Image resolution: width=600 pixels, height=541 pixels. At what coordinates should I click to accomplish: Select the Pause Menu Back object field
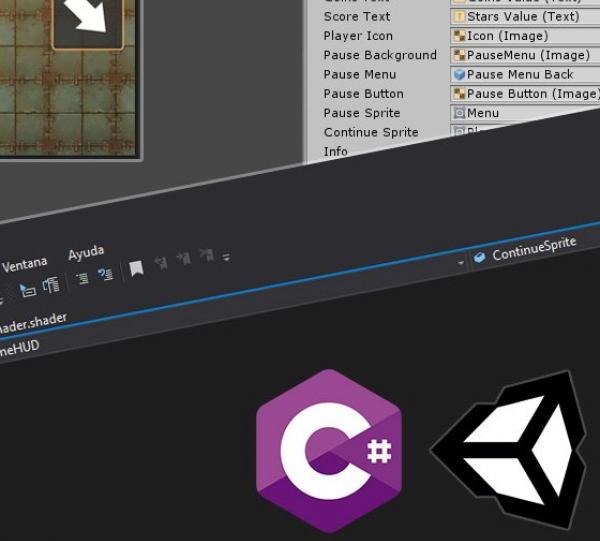tap(525, 74)
